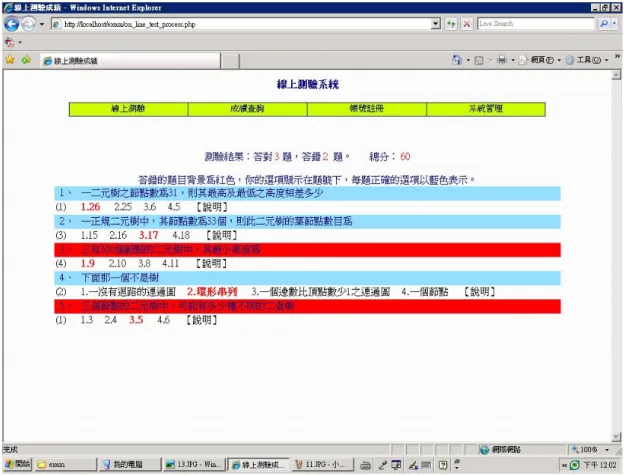
Task: Click question 1 text about 節點數為31
Action: (202, 193)
